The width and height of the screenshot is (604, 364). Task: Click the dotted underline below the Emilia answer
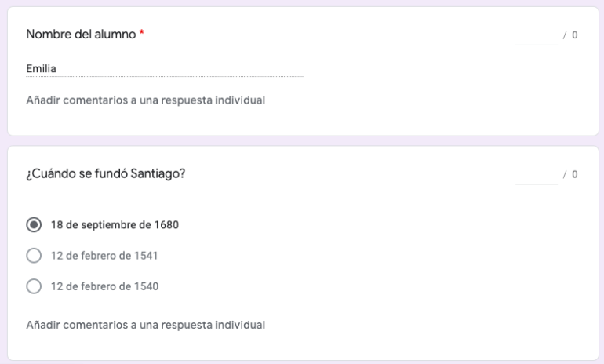coord(165,76)
